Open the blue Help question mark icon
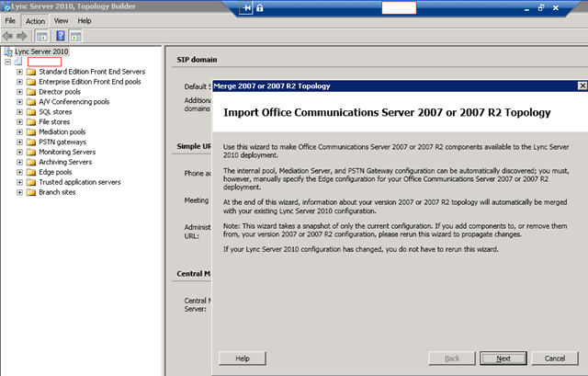This screenshot has height=376, width=588. click(x=61, y=36)
